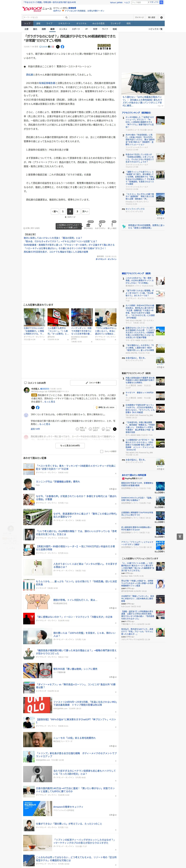Share expert comment on X

tap(33, 407)
